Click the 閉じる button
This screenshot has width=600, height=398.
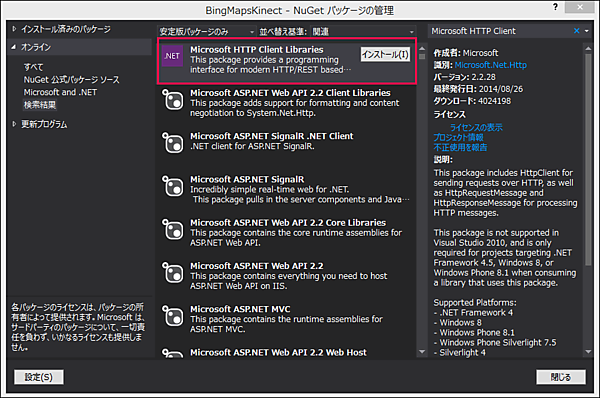click(x=561, y=377)
